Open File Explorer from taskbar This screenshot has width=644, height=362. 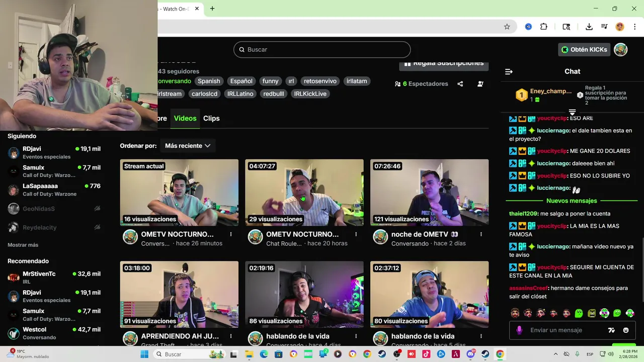coord(249,354)
